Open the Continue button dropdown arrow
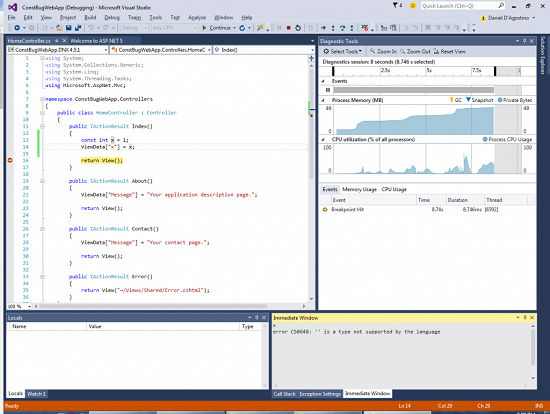 (x=234, y=28)
